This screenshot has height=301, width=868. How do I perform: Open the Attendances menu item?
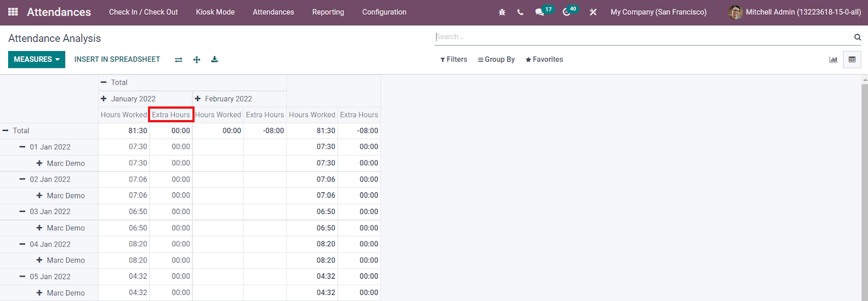(273, 12)
